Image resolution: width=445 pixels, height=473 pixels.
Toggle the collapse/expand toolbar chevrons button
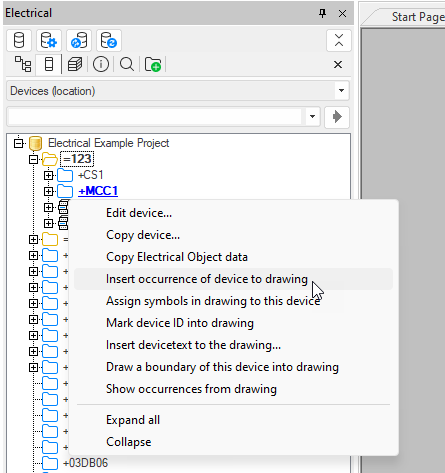click(339, 40)
